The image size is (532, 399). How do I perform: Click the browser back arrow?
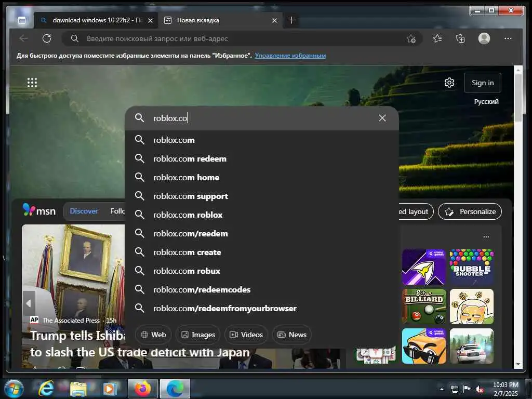click(x=24, y=38)
